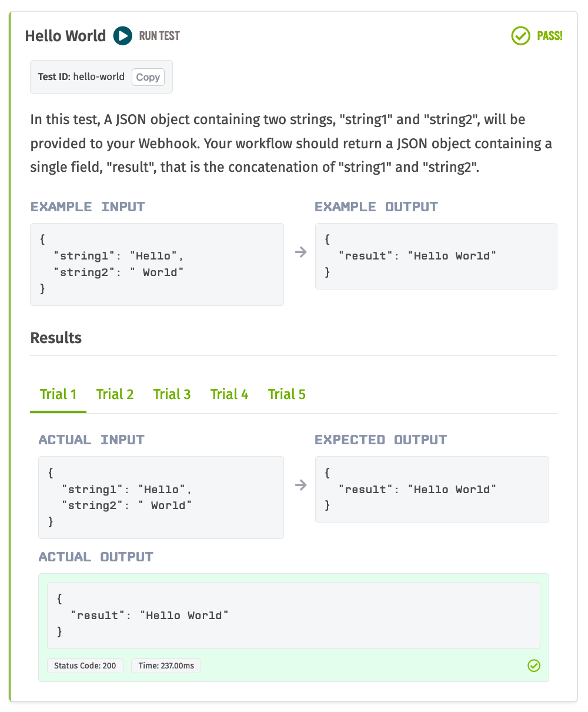Click inside the Actual Input code block
The width and height of the screenshot is (588, 712).
pyautogui.click(x=161, y=497)
